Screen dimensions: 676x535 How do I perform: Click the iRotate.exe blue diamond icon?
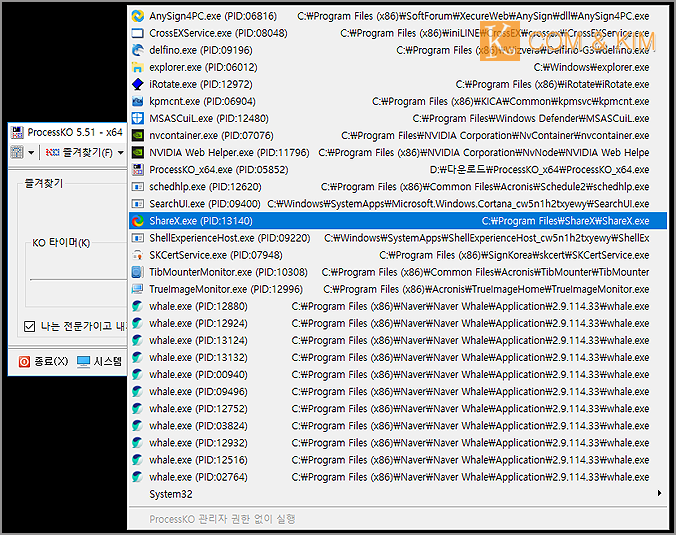(138, 84)
